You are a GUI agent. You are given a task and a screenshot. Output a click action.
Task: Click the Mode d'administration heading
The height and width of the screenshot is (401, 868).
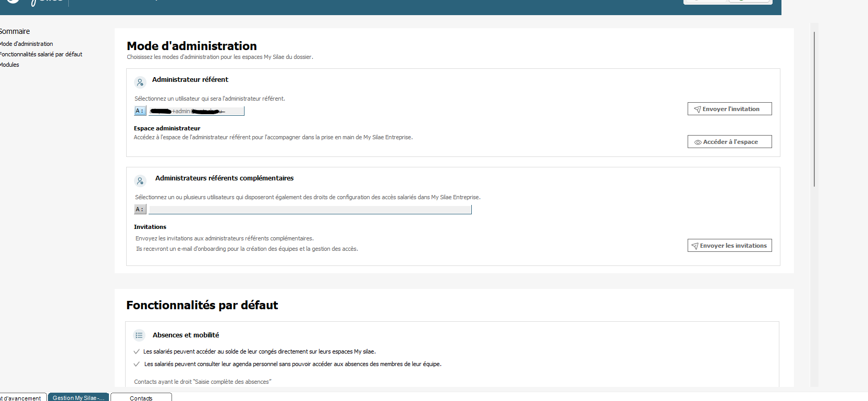(x=192, y=46)
